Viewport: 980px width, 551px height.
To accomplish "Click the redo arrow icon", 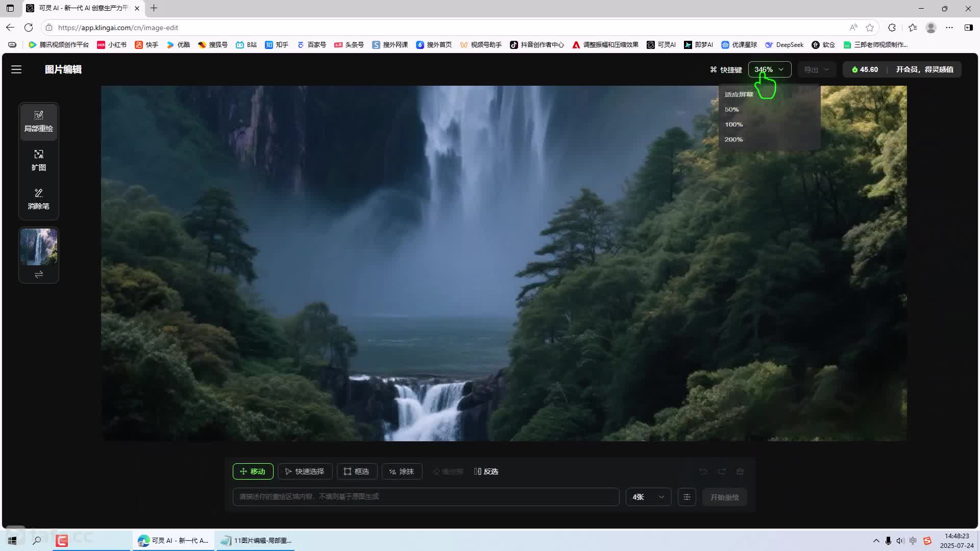I will coord(722,471).
